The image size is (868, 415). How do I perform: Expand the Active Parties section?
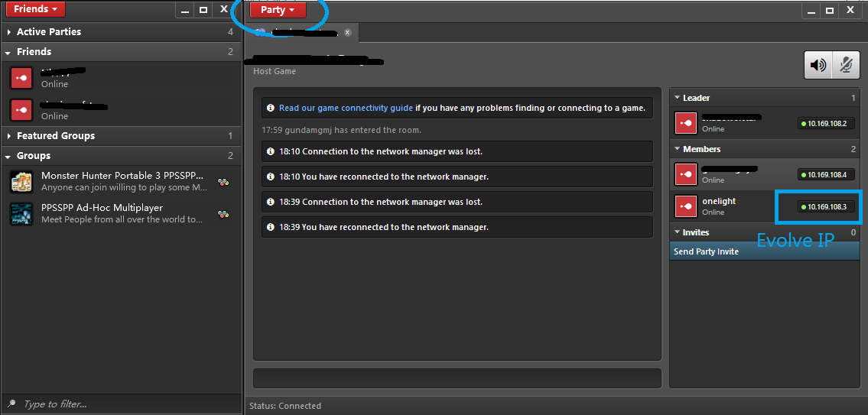(x=8, y=32)
